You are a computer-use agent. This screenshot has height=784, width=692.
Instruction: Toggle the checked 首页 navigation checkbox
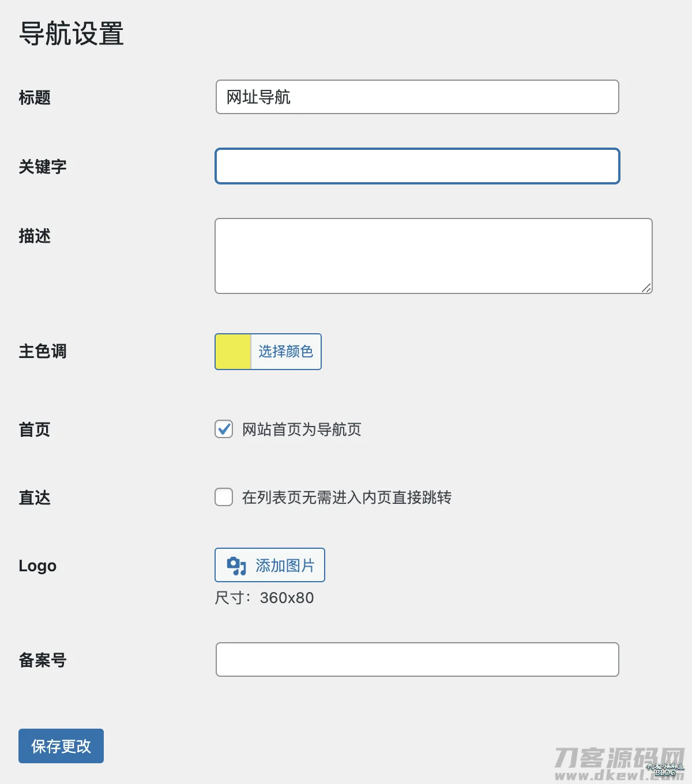(223, 429)
